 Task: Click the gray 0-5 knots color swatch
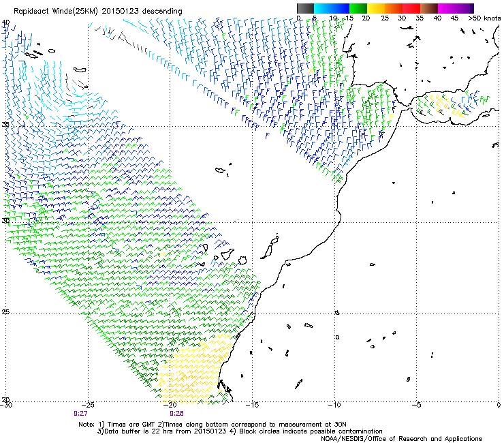[305, 8]
